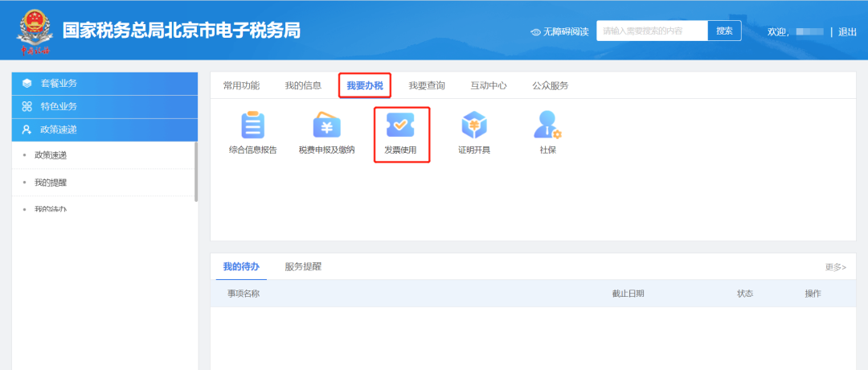Expand the 特色业务 sidebar section
Image resolution: width=868 pixels, height=370 pixels.
tap(104, 107)
